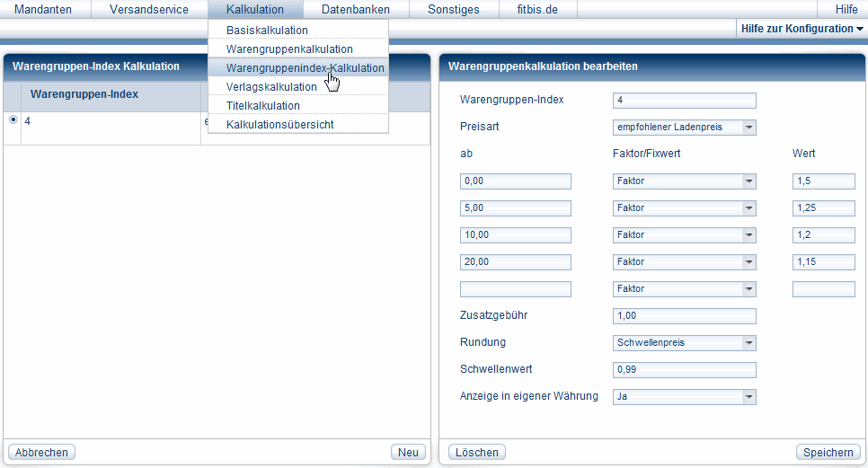This screenshot has height=468, width=868.
Task: Choose Basiskalkulation from the Kalkulation menu
Action: 267,31
